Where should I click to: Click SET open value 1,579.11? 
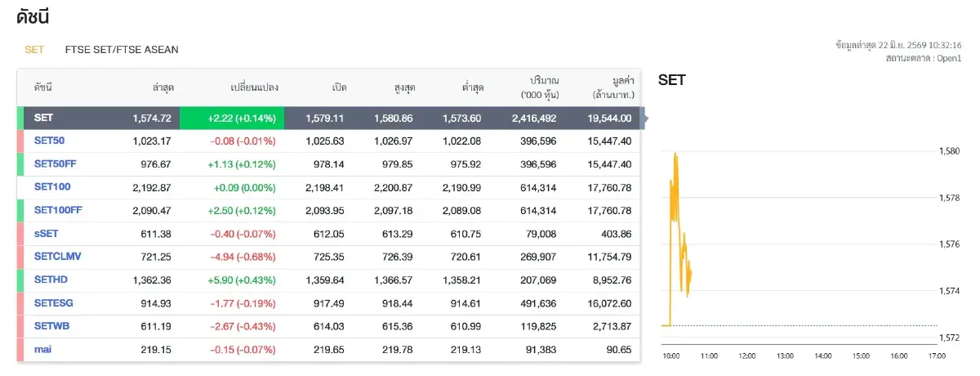pos(325,118)
